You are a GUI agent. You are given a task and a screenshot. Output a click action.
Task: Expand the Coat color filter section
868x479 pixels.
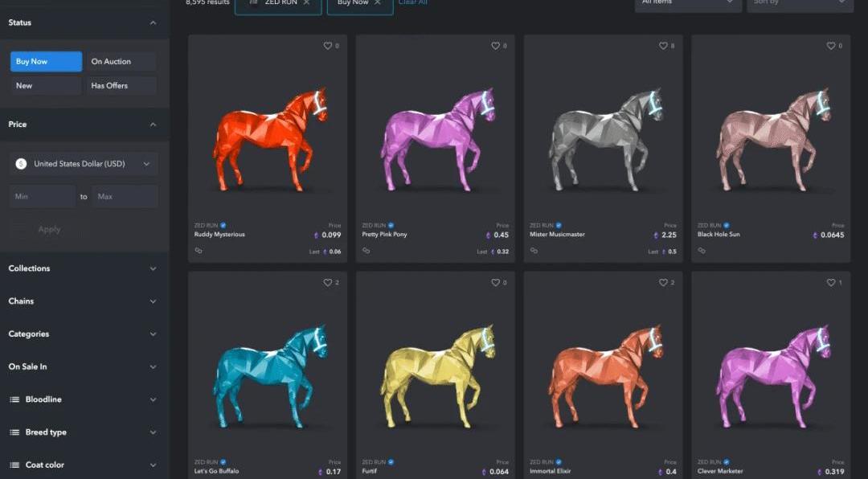click(x=84, y=465)
